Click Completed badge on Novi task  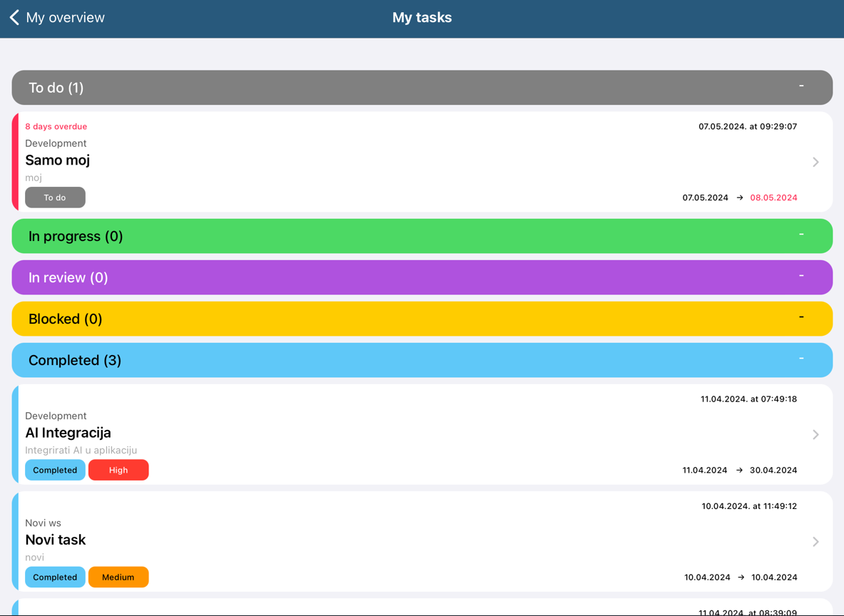(x=55, y=577)
